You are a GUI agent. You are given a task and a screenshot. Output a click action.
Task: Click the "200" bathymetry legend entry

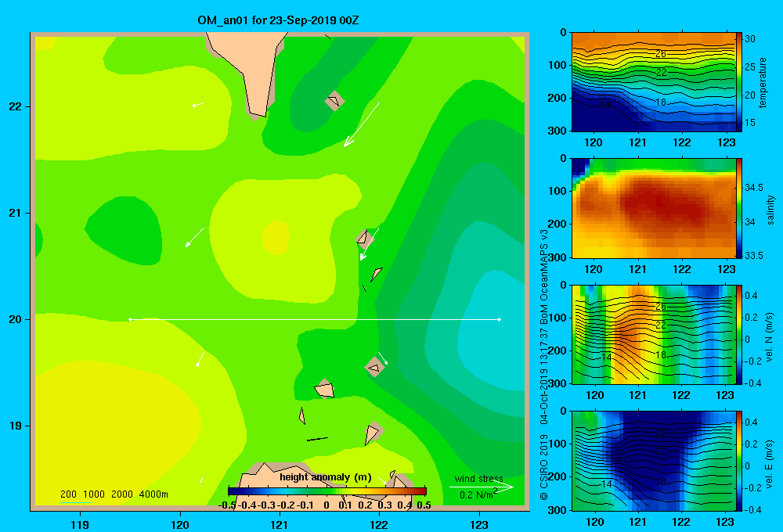(68, 494)
